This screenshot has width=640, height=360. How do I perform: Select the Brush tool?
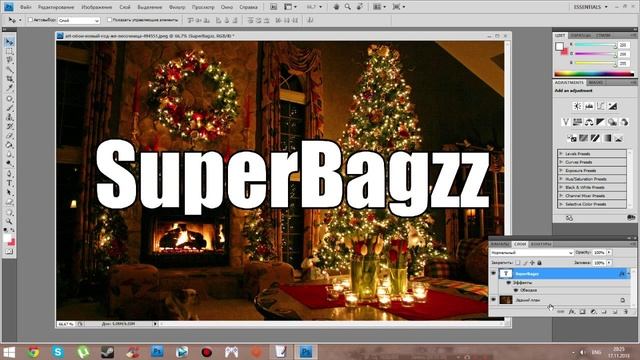point(9,109)
